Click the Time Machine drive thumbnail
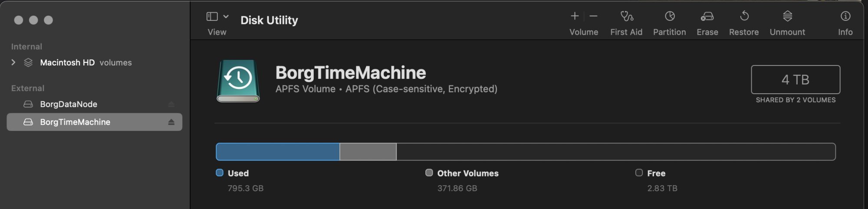868x209 pixels. (238, 81)
